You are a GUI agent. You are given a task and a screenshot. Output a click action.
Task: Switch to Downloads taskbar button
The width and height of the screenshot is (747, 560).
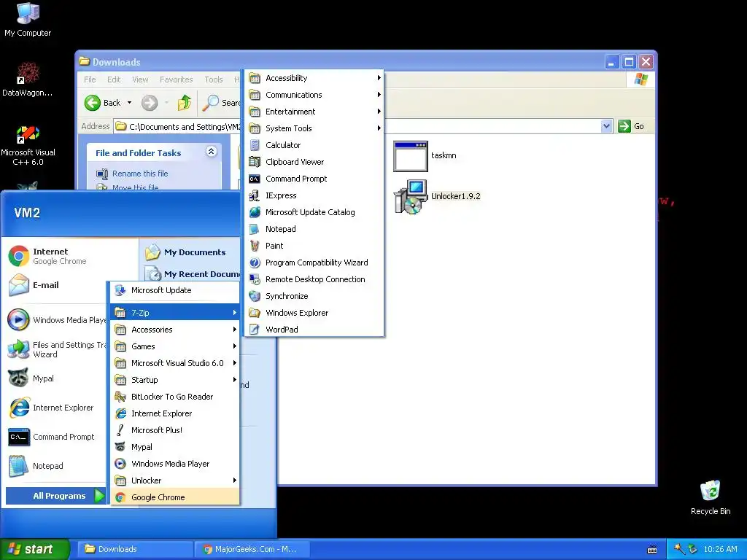pos(134,550)
